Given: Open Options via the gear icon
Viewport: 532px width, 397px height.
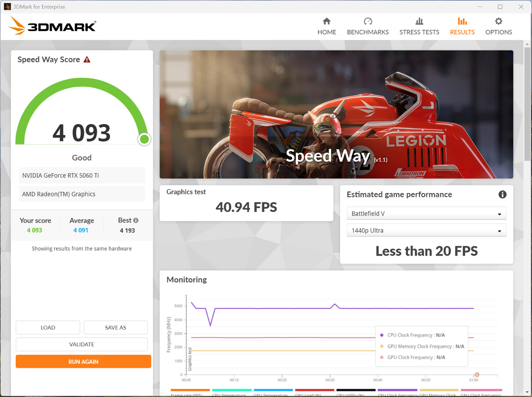Looking at the screenshot, I should pos(498,21).
